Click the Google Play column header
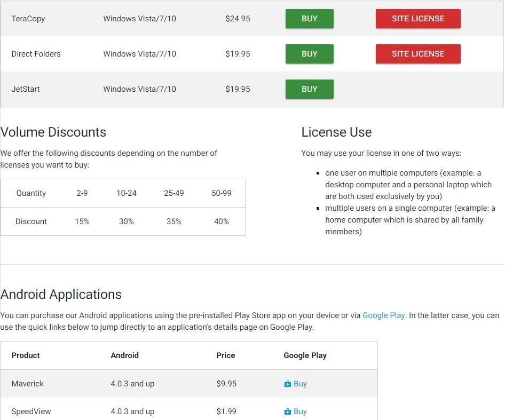This screenshot has height=420, width=505. [x=305, y=355]
